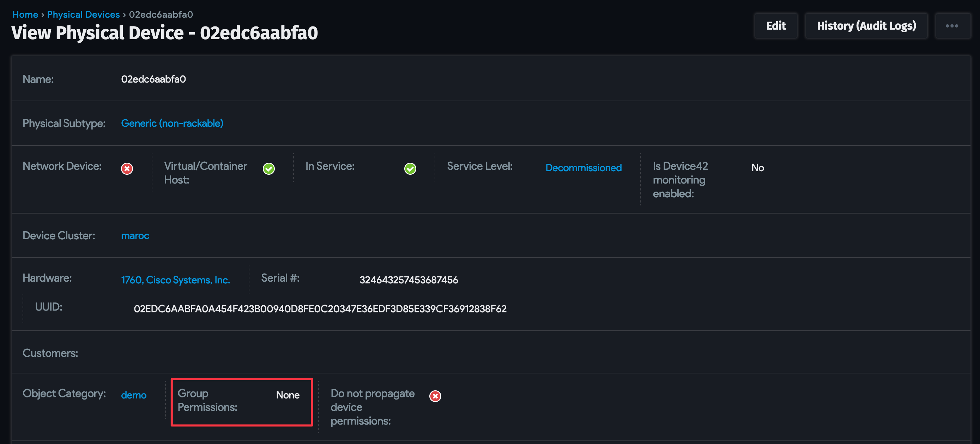The image size is (980, 444).
Task: Click the Do not propagate permissions red X icon
Action: pyautogui.click(x=435, y=396)
